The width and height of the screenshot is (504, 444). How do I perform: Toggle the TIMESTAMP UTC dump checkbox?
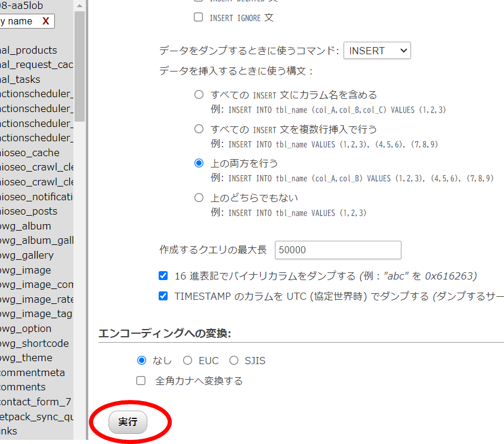coord(163,296)
